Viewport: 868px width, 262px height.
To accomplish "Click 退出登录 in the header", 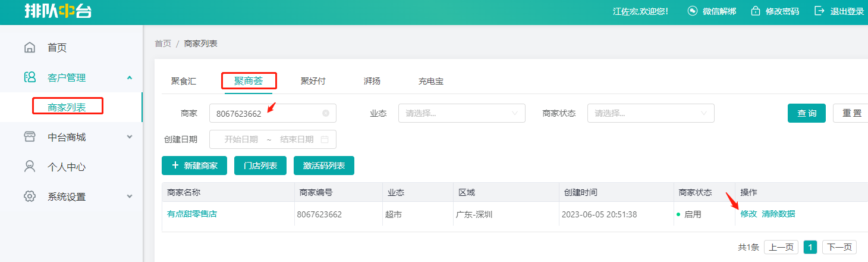I will point(847,11).
